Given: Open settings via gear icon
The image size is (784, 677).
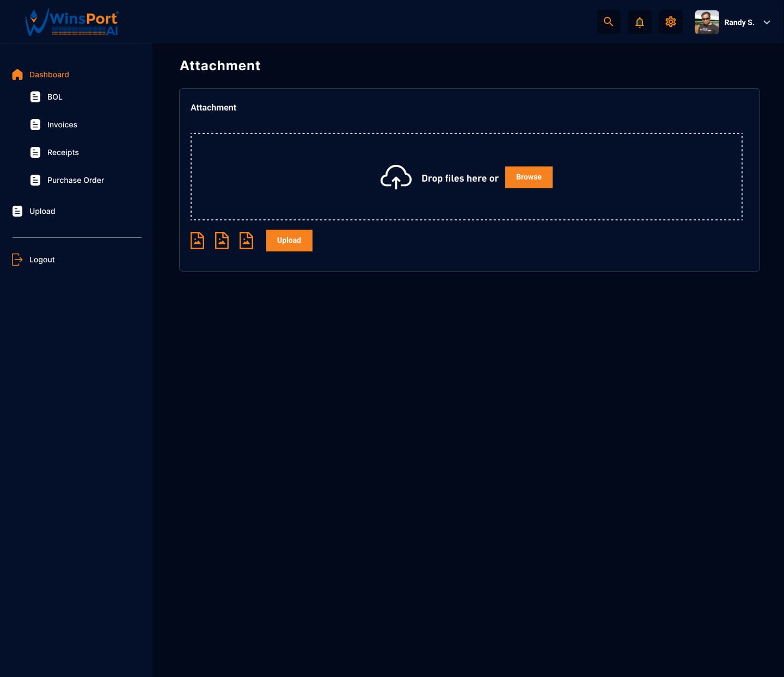Looking at the screenshot, I should tap(670, 22).
